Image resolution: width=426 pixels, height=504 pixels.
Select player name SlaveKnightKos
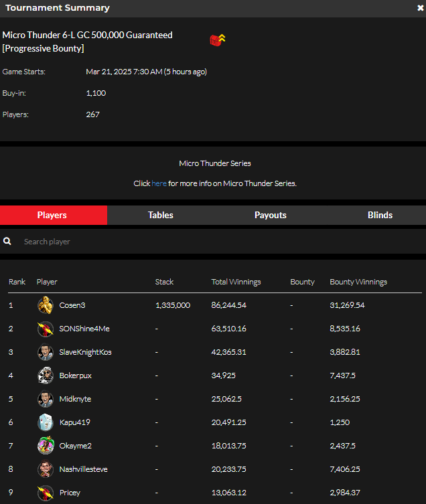pos(86,352)
